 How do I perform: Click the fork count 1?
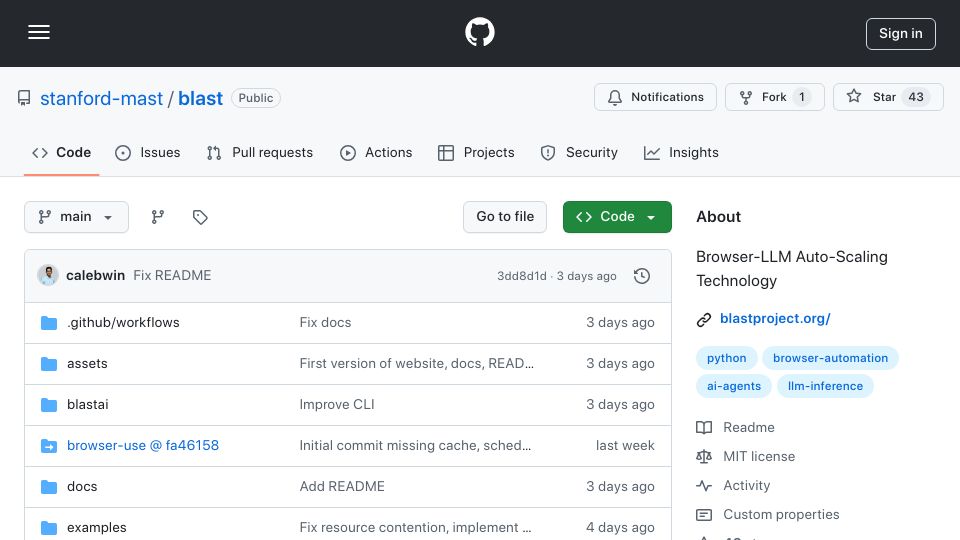[802, 97]
